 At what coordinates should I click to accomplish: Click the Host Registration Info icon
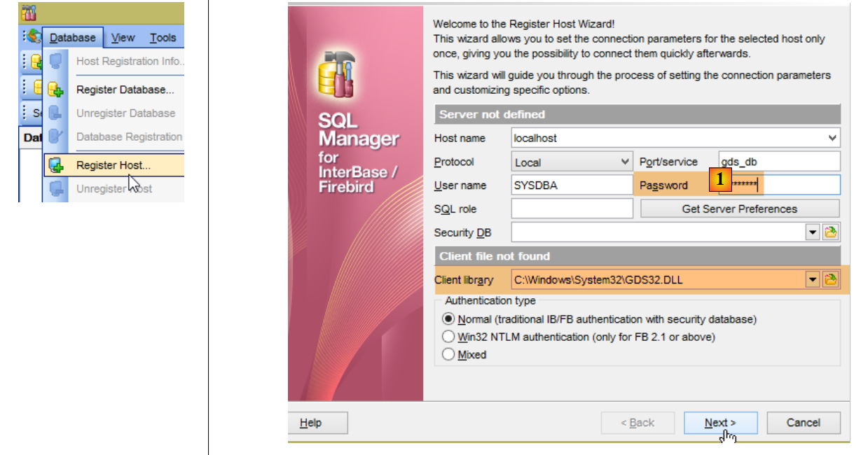[x=56, y=62]
